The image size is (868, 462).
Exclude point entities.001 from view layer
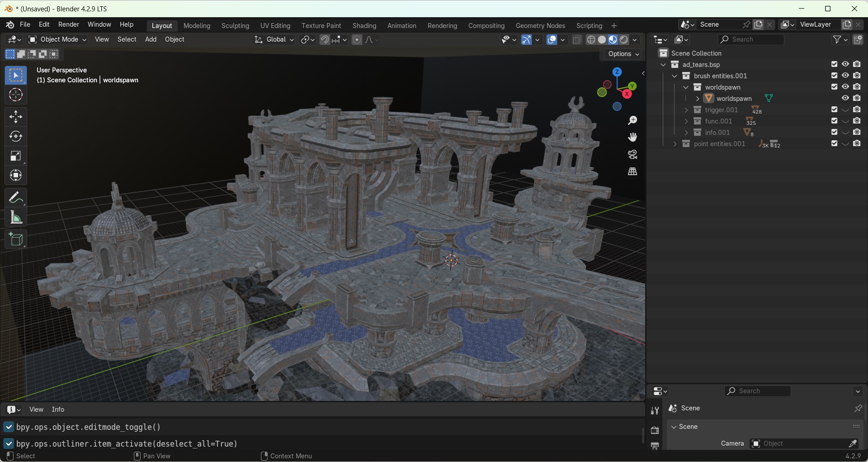click(835, 143)
